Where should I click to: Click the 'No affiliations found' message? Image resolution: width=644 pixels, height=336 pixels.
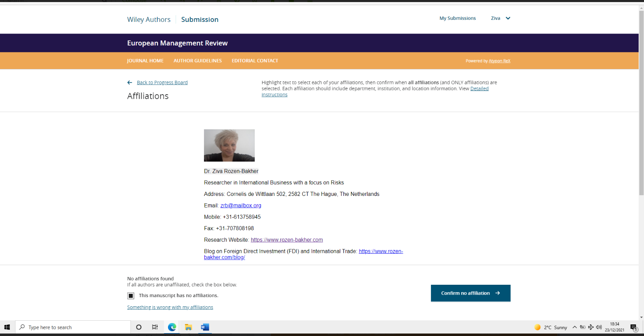150,279
